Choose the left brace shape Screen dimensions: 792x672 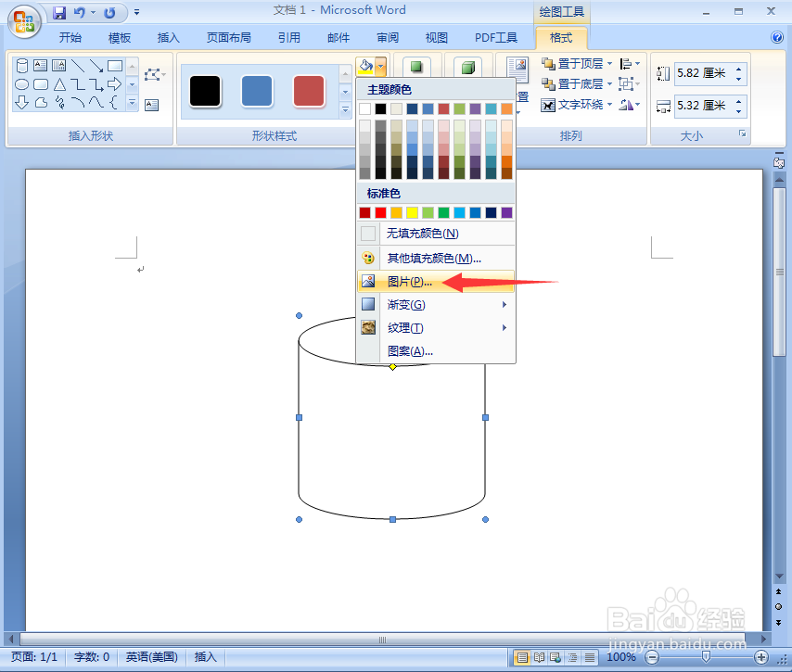(x=114, y=103)
